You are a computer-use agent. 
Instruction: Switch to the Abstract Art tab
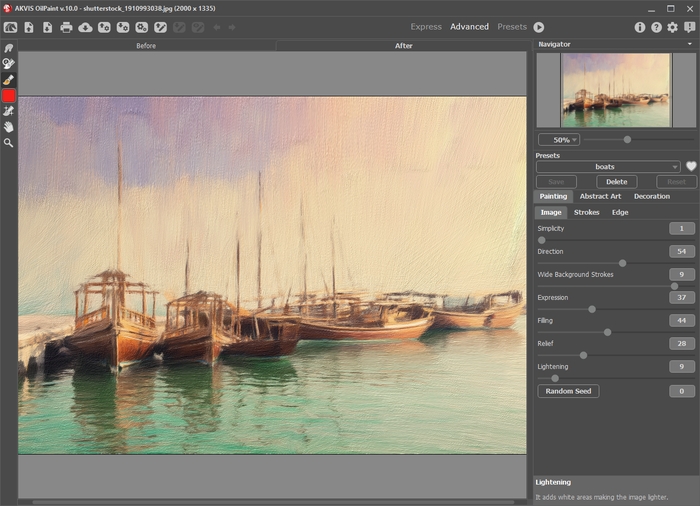[600, 196]
